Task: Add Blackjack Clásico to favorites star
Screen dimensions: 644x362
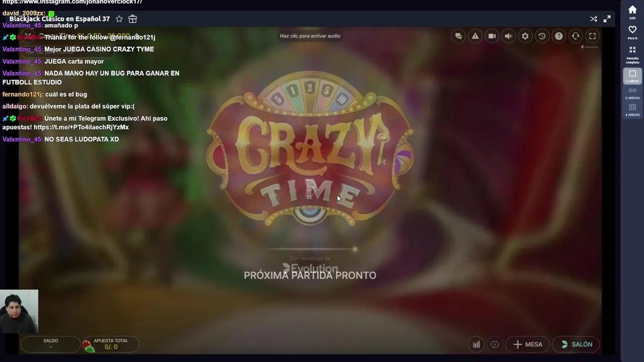Action: tap(119, 19)
